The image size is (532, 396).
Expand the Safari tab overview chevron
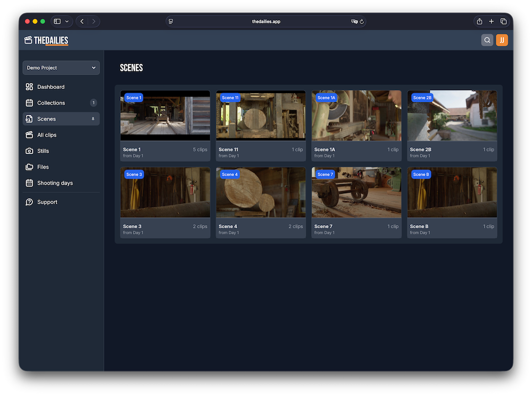coord(68,21)
